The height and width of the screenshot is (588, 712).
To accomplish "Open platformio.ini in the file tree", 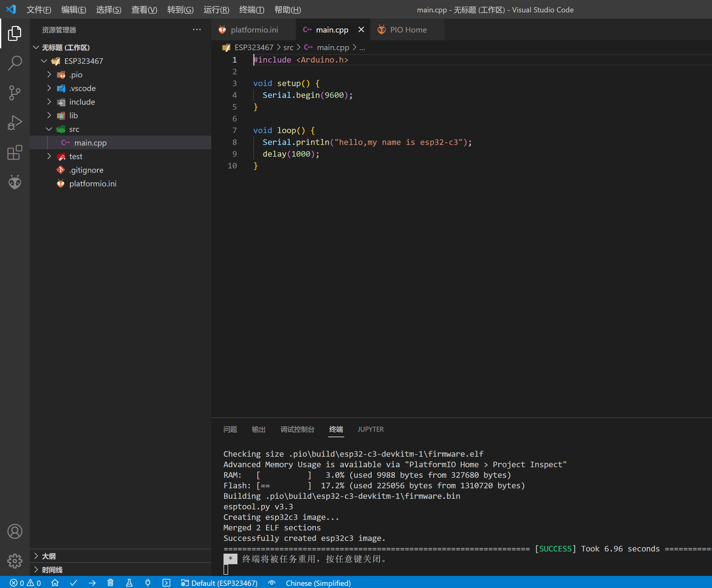I will (93, 184).
